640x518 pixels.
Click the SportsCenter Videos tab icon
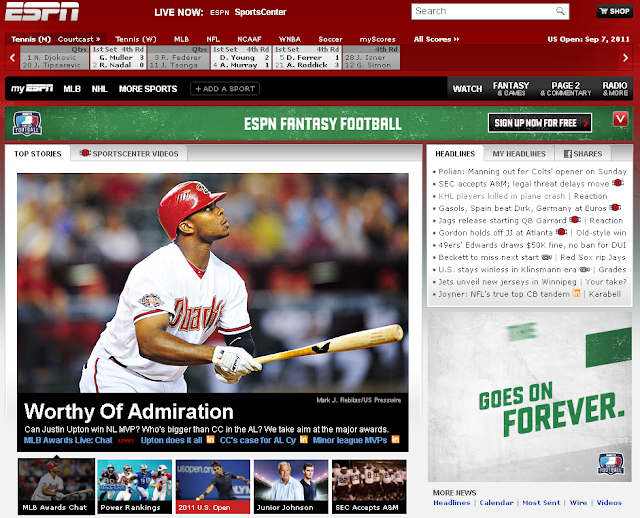[x=85, y=153]
